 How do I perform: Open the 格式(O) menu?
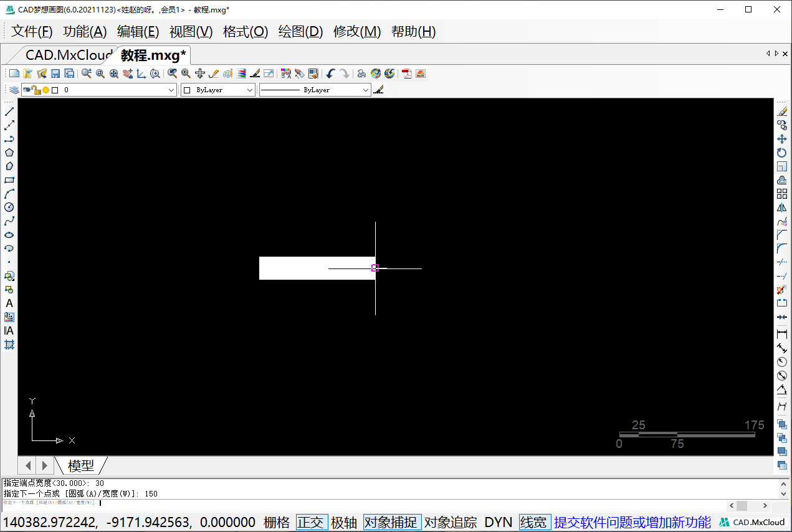246,32
